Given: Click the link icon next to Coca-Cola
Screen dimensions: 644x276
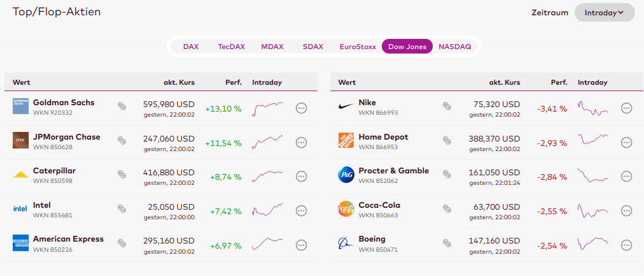Looking at the screenshot, I should tap(447, 208).
